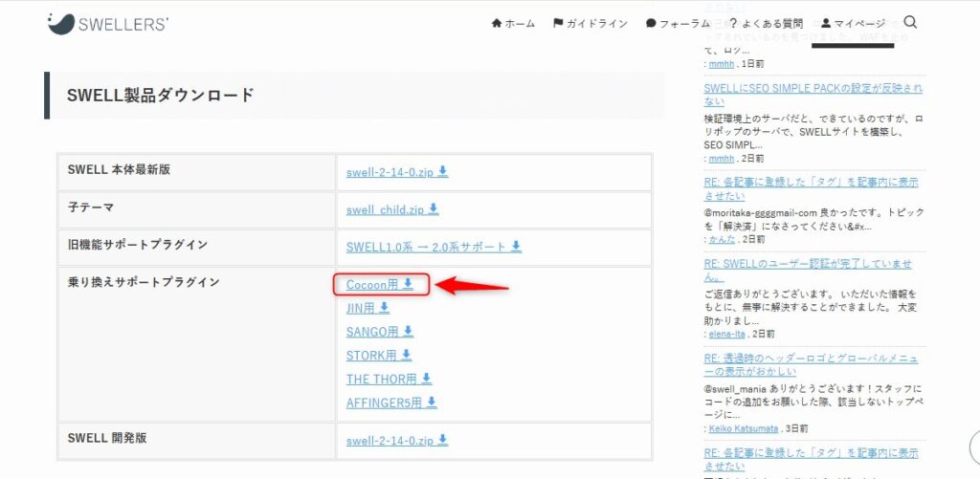Download swell_child.zip child theme
The height and width of the screenshot is (479, 980).
392,209
